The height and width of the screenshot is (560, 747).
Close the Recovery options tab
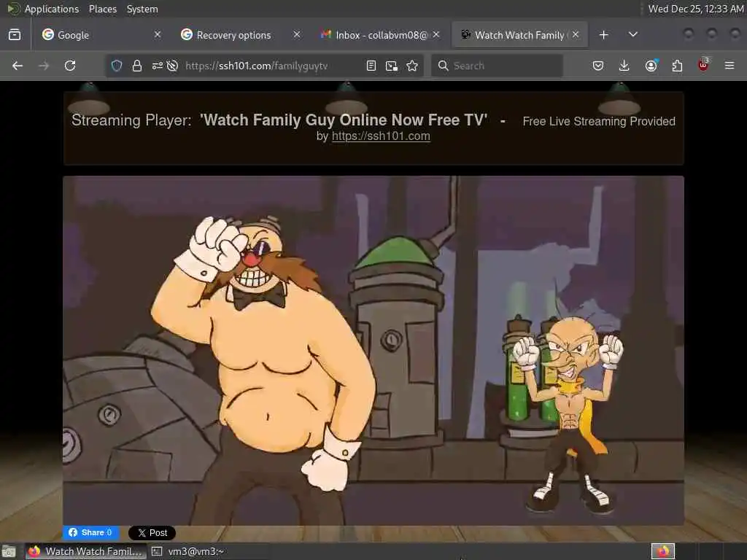click(x=297, y=34)
